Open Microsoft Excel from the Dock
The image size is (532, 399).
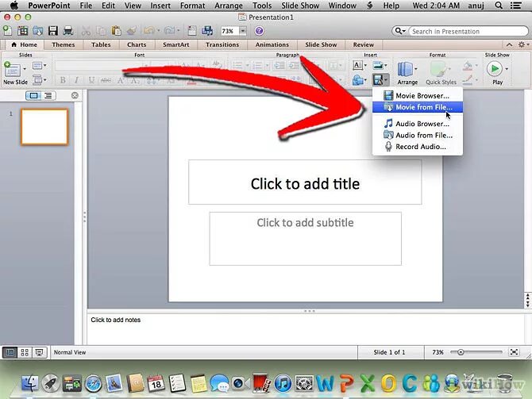(x=368, y=383)
